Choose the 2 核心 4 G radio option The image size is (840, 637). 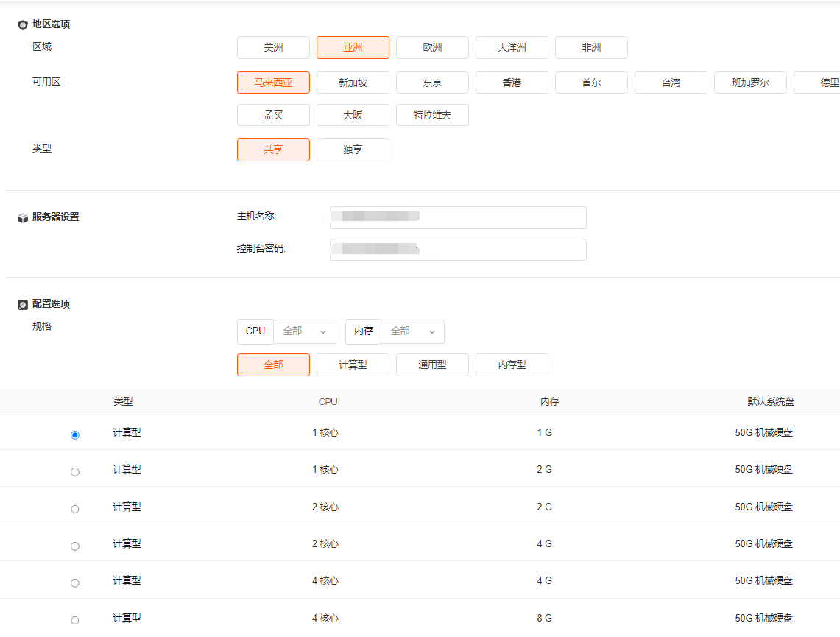74,546
